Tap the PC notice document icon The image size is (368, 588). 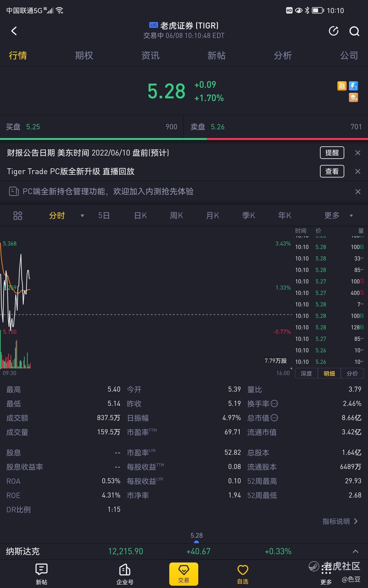[x=14, y=191]
